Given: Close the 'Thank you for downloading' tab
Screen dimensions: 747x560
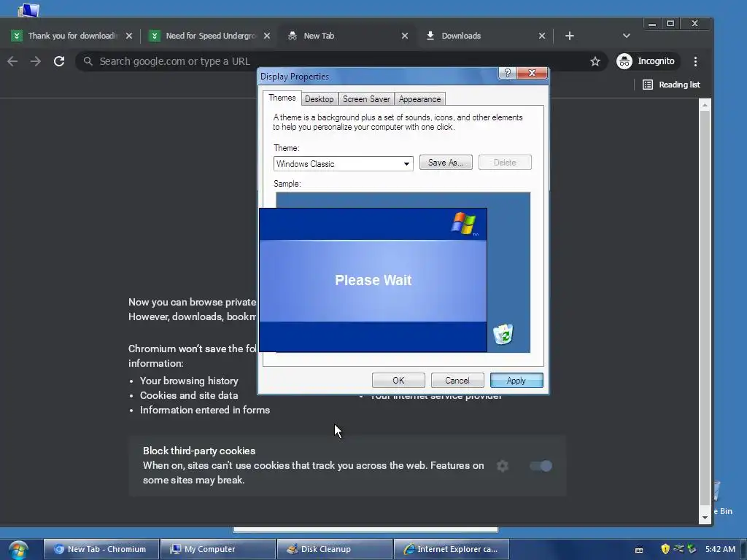Looking at the screenshot, I should [128, 36].
